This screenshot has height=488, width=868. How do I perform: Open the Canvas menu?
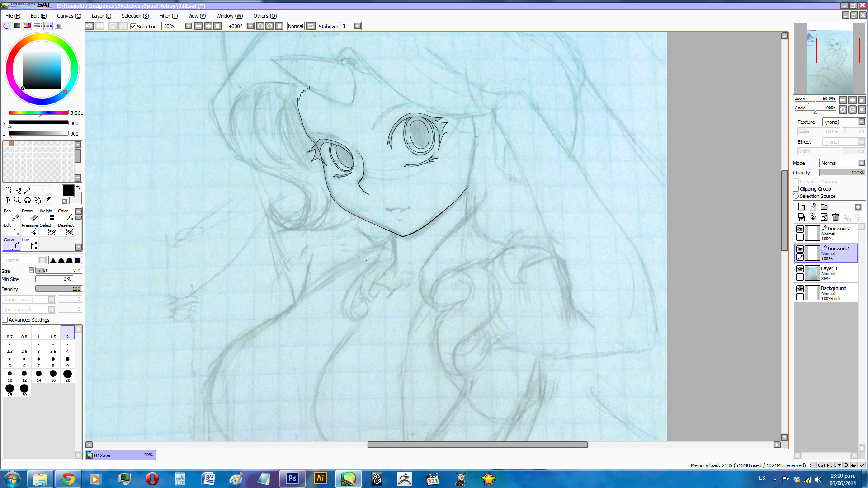[x=69, y=16]
